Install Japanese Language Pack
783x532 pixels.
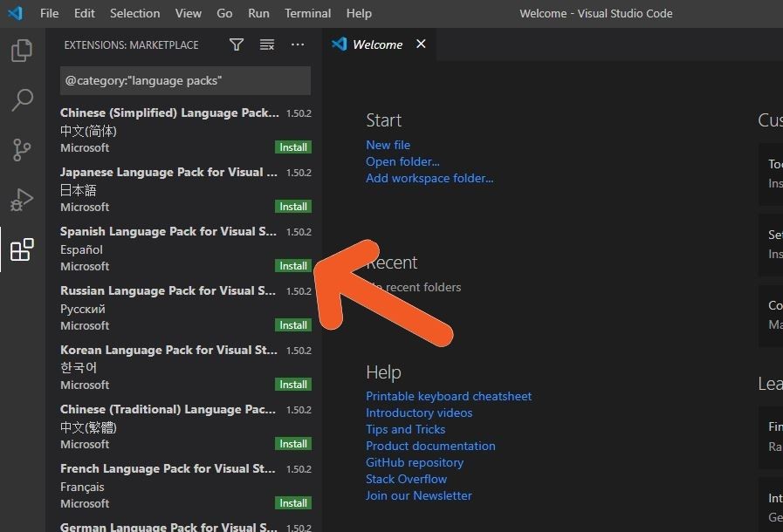coord(293,207)
